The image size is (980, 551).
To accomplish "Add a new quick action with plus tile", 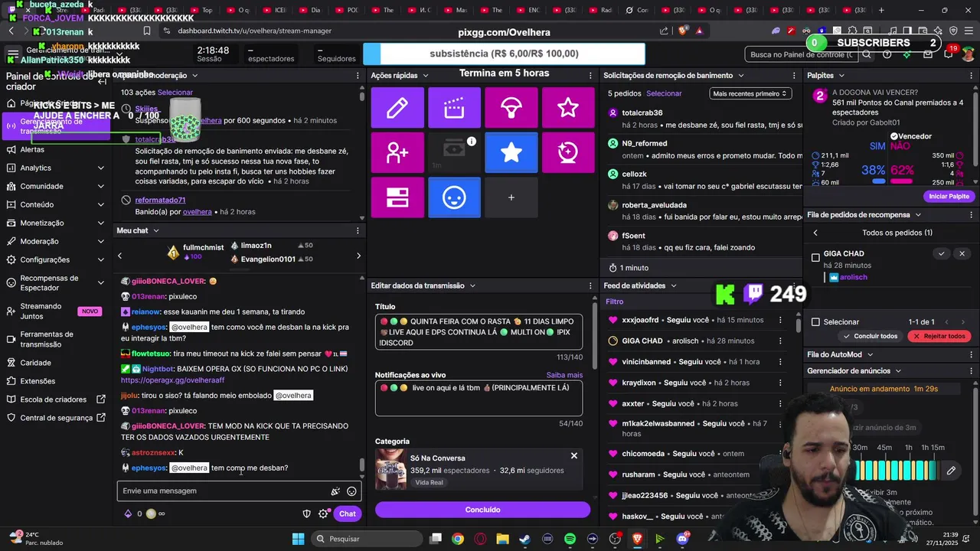I will 511,197.
